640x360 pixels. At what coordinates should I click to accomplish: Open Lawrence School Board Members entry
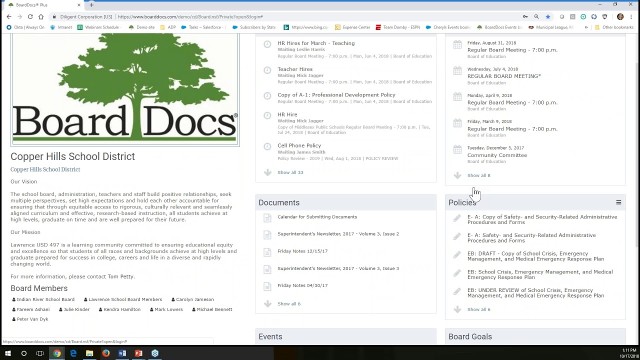pyautogui.click(x=123, y=300)
